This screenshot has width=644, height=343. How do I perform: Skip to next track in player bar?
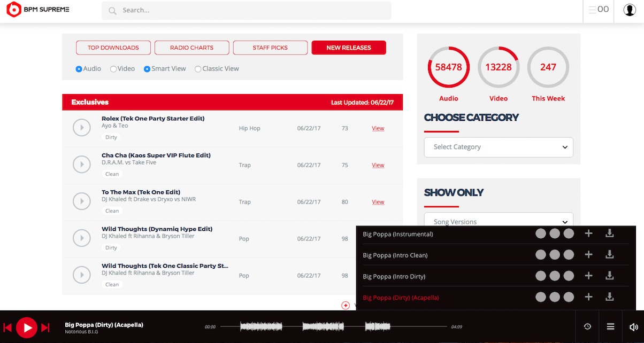click(x=45, y=328)
